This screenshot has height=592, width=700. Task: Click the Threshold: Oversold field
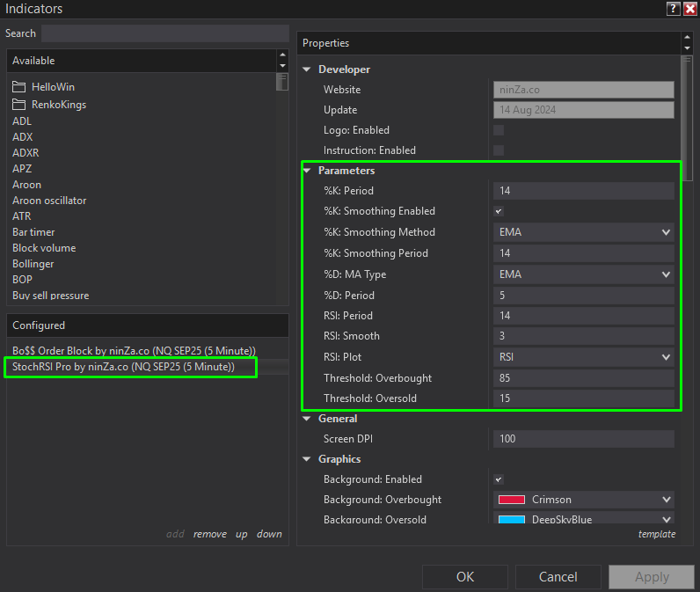coord(584,398)
